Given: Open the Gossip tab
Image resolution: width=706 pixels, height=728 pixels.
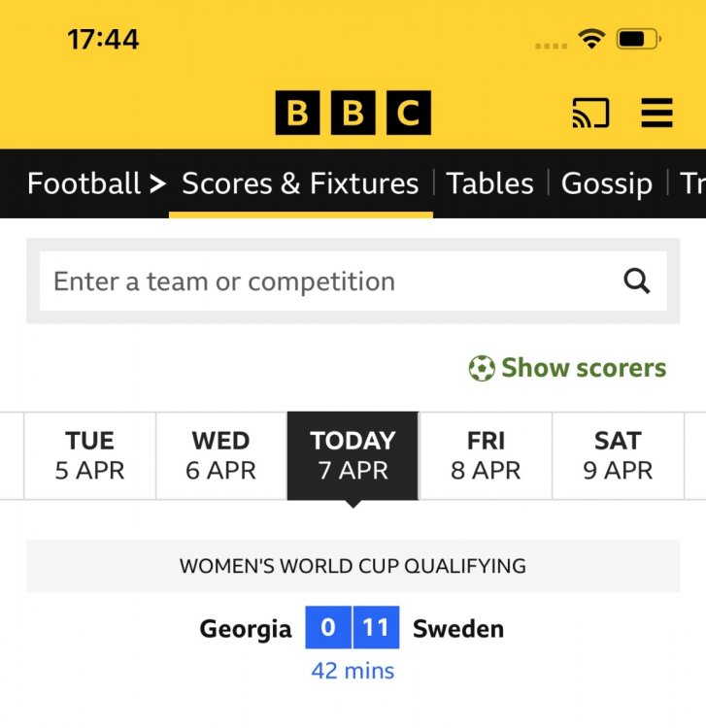Looking at the screenshot, I should (x=606, y=183).
